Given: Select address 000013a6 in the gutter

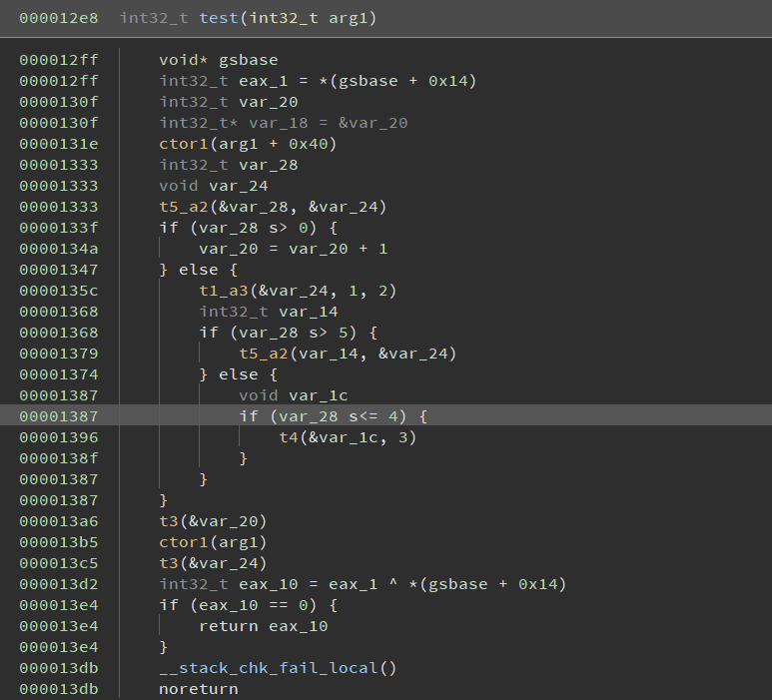Looking at the screenshot, I should pos(59,521).
